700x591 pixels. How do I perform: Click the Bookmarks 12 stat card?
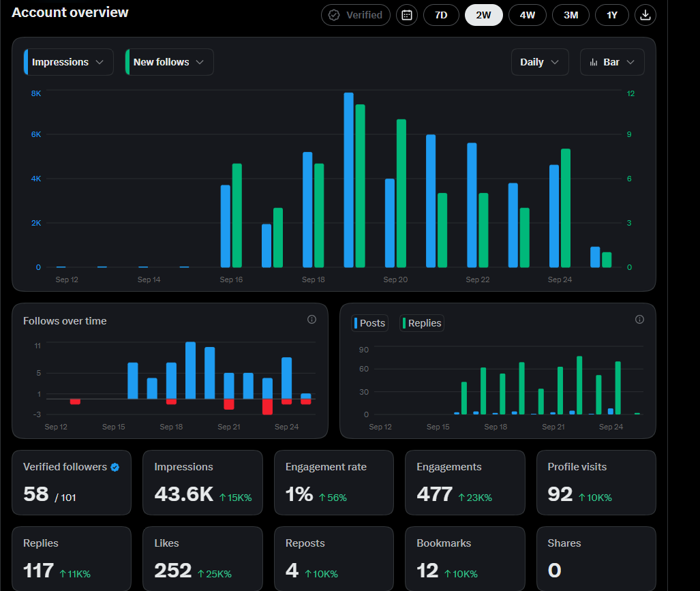point(465,559)
